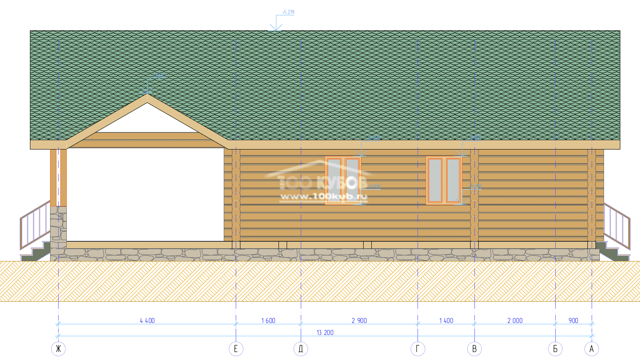
Task: Click the 1 400 dimension label
Action: (x=446, y=320)
